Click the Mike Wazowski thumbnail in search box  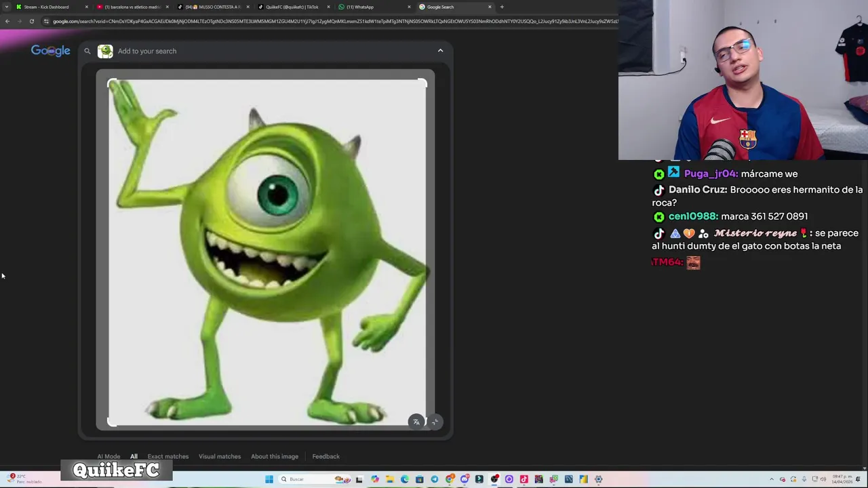pos(105,51)
